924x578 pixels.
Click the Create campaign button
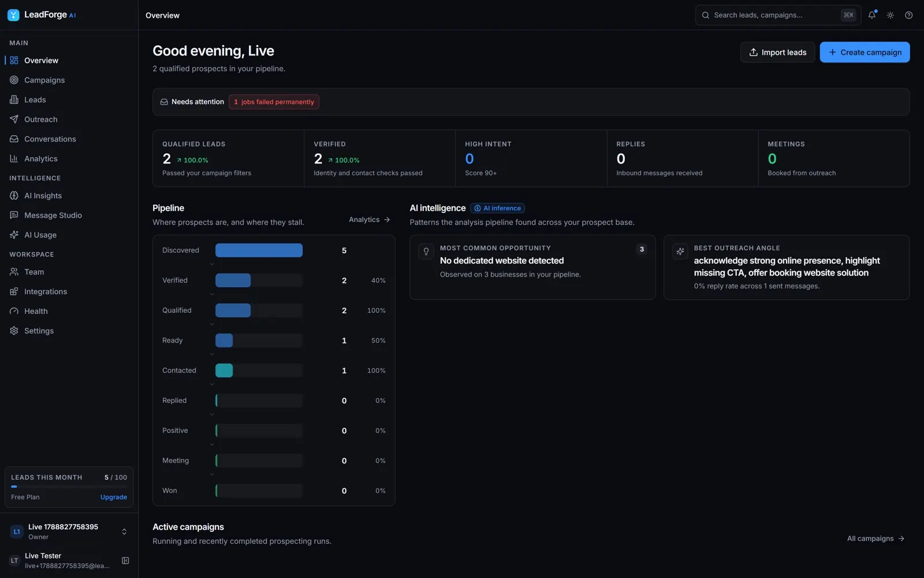865,52
